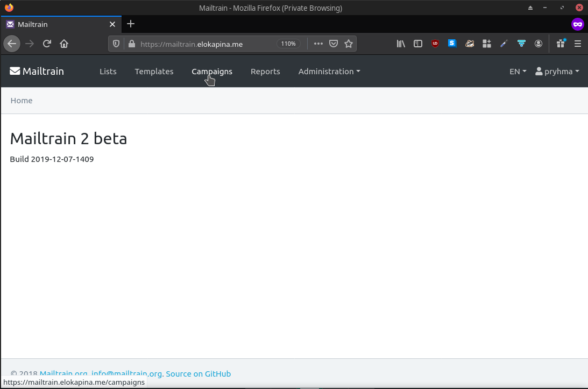The width and height of the screenshot is (588, 389).
Task: Click the 'Mailtrain 2 beta' heading
Action: (x=69, y=138)
